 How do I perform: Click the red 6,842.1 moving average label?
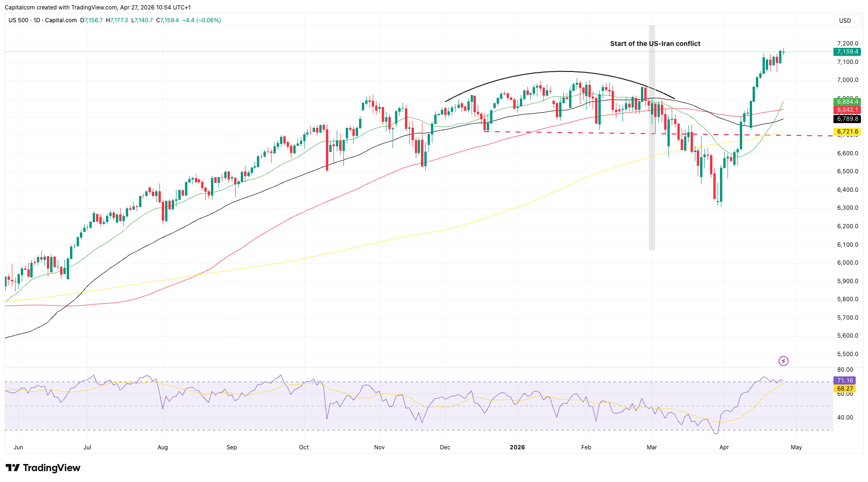(847, 110)
